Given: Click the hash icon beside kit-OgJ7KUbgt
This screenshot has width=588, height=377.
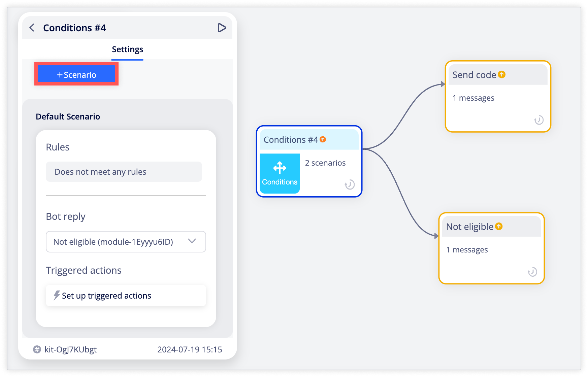Looking at the screenshot, I should coord(37,349).
